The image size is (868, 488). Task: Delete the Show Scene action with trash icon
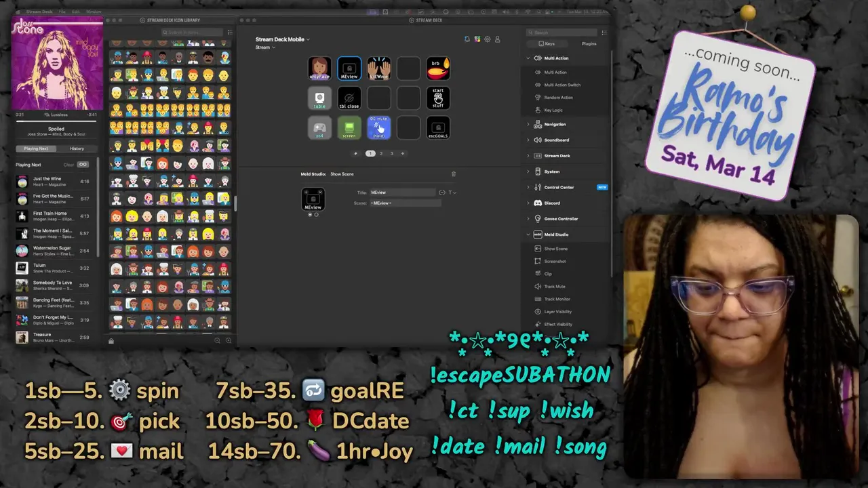[454, 174]
